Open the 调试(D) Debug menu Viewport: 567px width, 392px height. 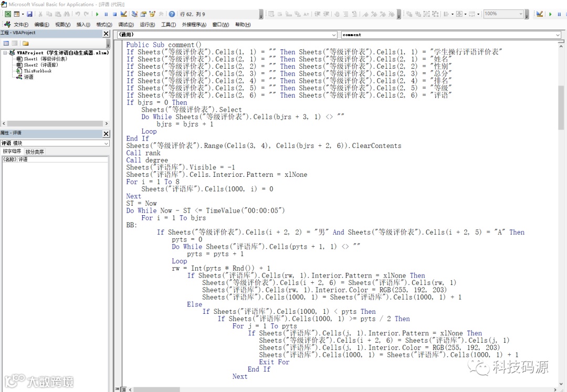[x=125, y=25]
